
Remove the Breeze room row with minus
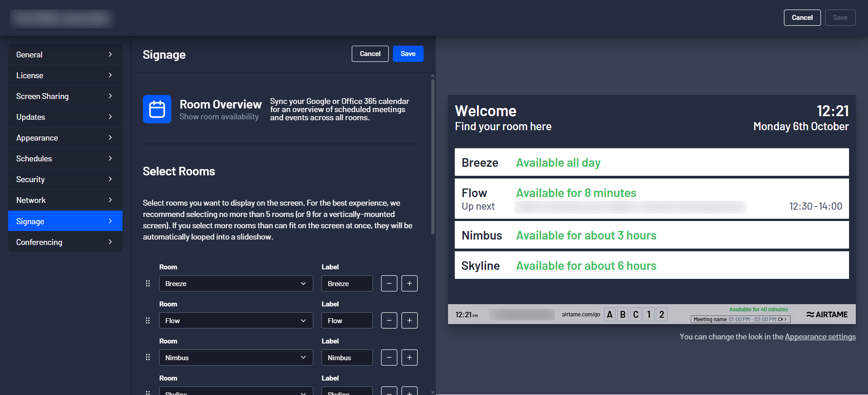pos(389,283)
